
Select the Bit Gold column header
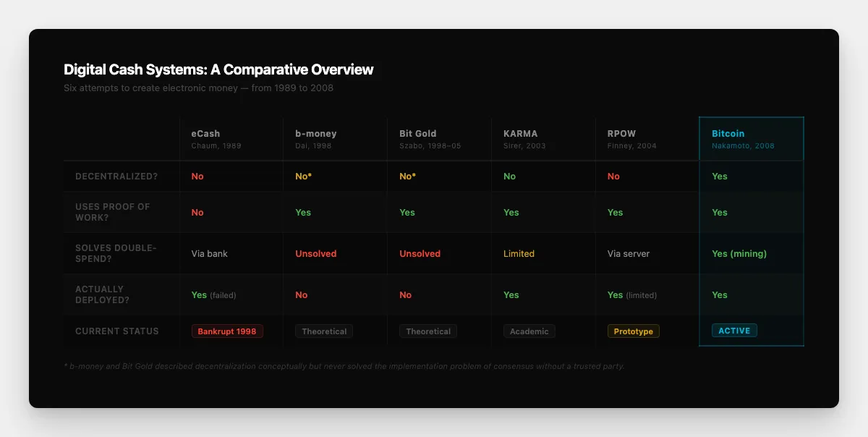[440, 139]
